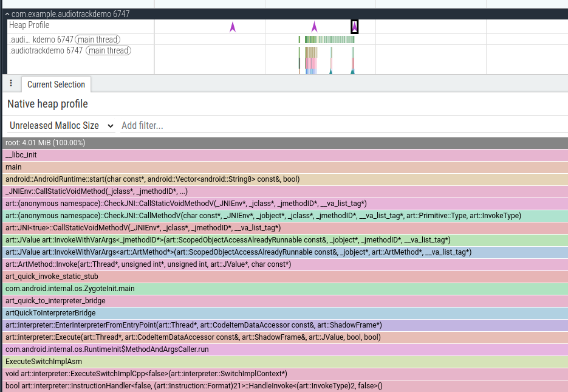Select the .audiotrackdemo 6747 main thread track
Screen dimensions: 568x392
click(x=70, y=50)
